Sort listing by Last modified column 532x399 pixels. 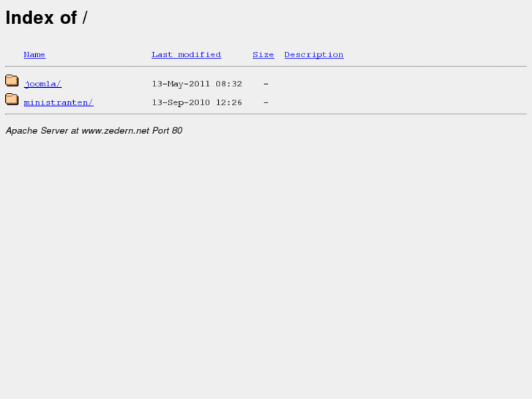[187, 55]
